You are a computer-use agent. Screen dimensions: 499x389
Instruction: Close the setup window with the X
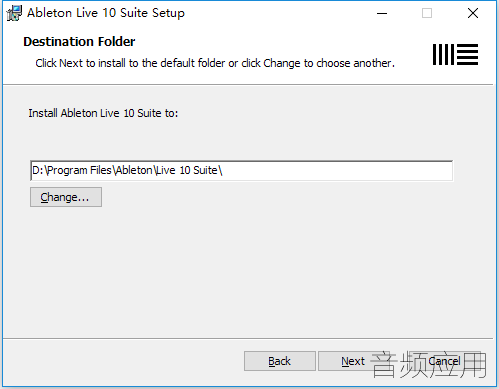473,13
